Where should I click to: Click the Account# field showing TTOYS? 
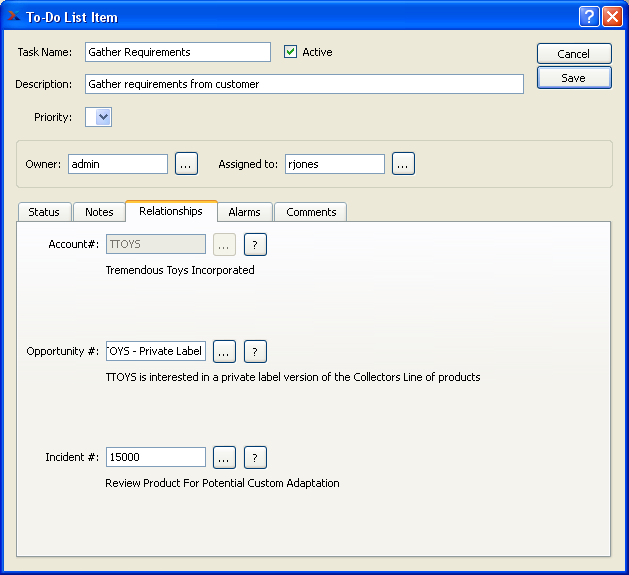click(156, 244)
